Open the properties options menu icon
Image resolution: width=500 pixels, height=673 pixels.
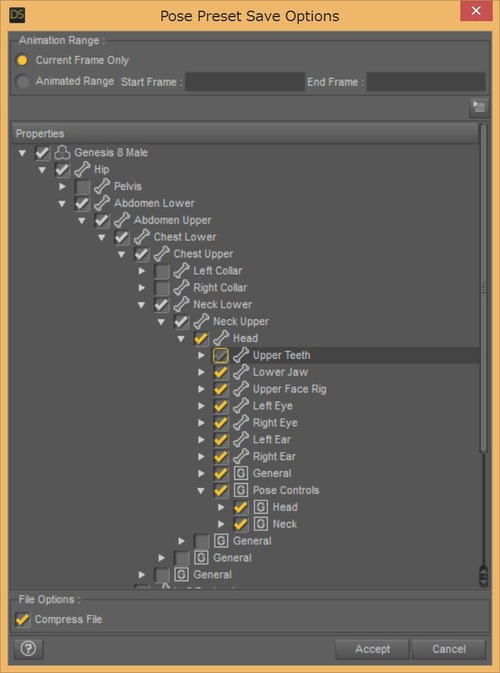479,107
